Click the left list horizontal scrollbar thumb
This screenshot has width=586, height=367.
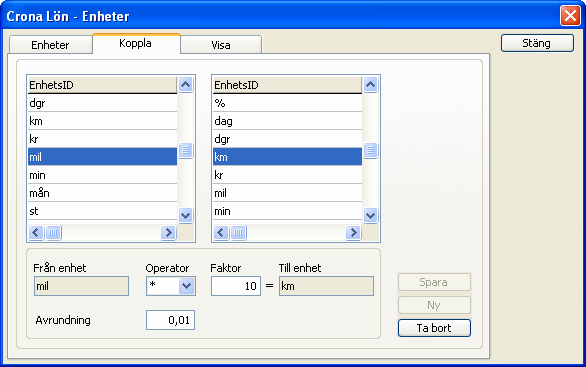[x=53, y=232]
